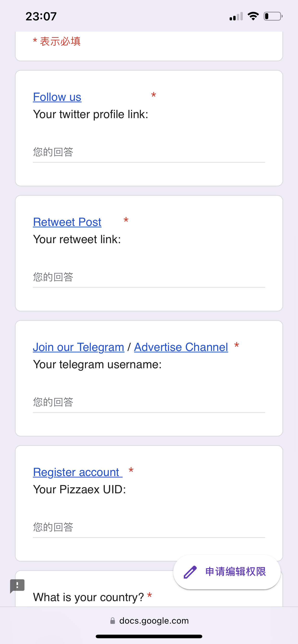Screen dimensions: 298x644
Task: Open the Join our Telegram link
Action: [79, 347]
